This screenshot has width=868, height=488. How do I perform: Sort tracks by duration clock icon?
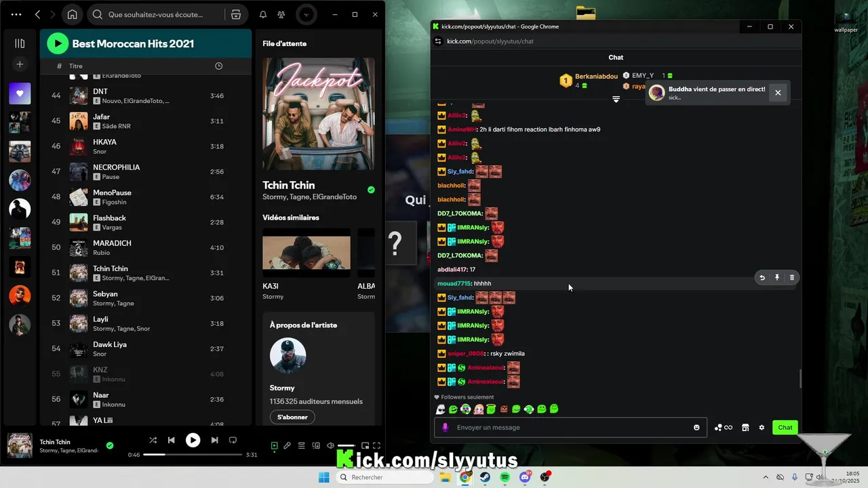pyautogui.click(x=218, y=66)
